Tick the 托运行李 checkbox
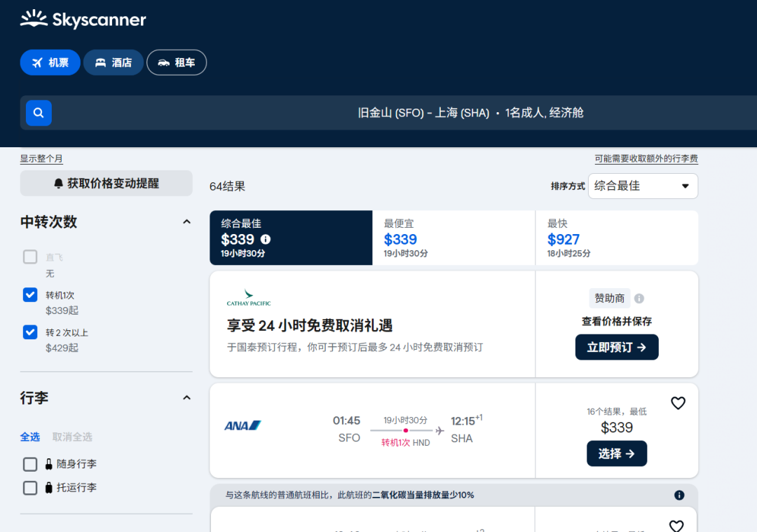The width and height of the screenshot is (757, 532). [30, 488]
